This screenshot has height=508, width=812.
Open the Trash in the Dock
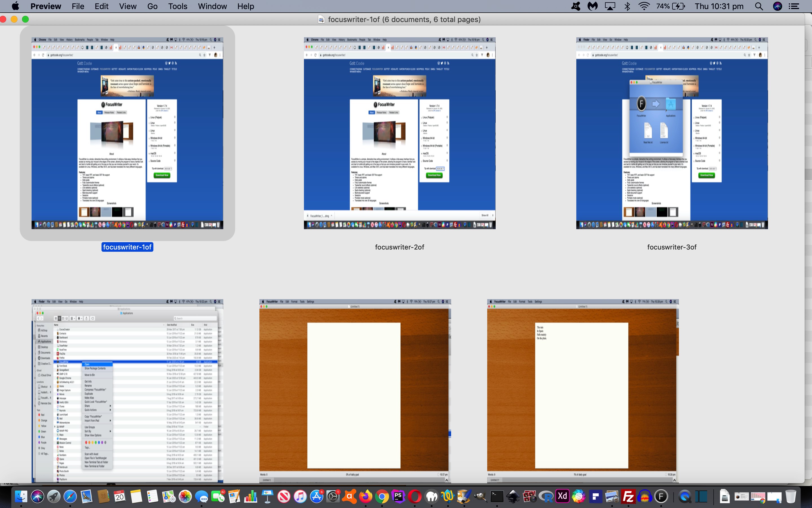point(791,496)
